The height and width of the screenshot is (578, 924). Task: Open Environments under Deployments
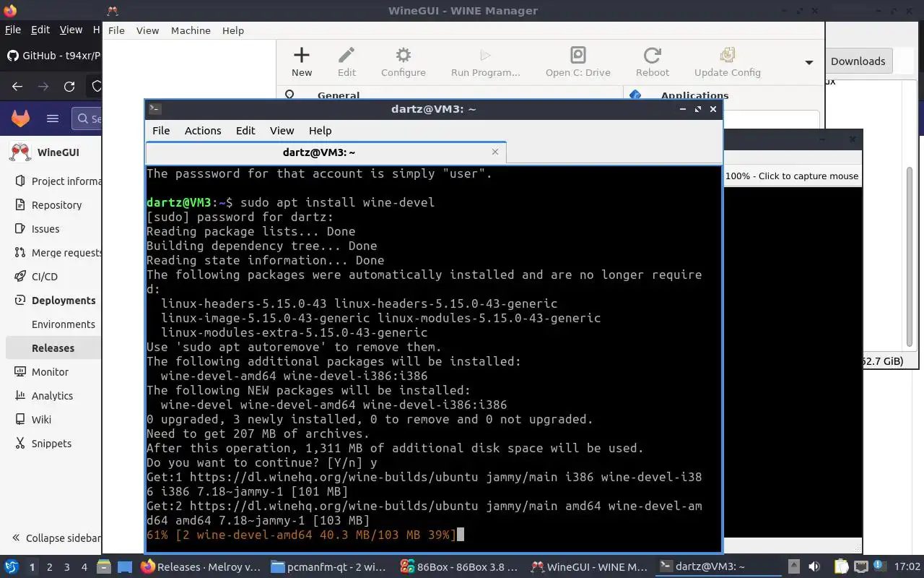point(64,324)
